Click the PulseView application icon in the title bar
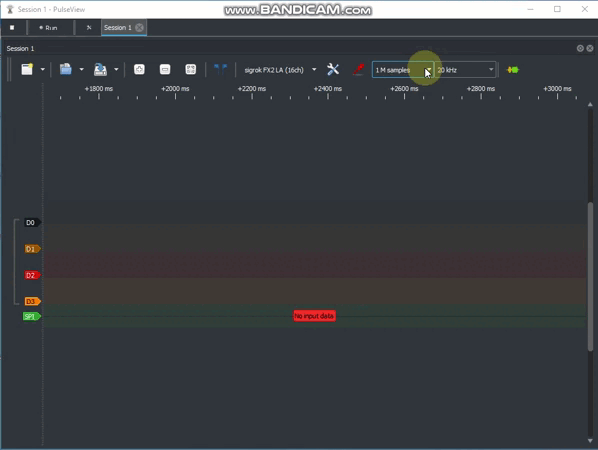This screenshot has width=598, height=450. (x=10, y=10)
